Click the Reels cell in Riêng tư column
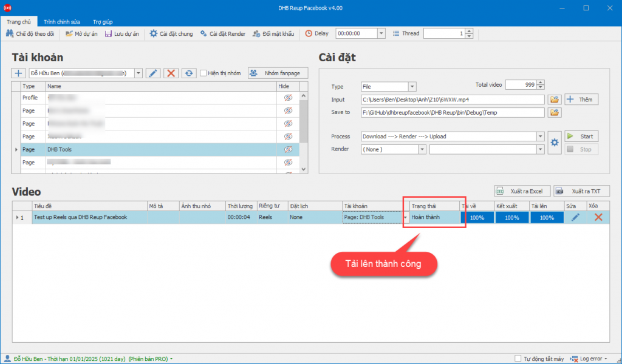 [273, 217]
